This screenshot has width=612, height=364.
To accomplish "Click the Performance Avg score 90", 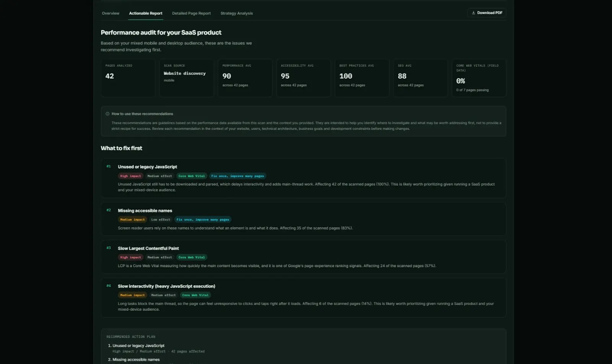I will tap(227, 76).
